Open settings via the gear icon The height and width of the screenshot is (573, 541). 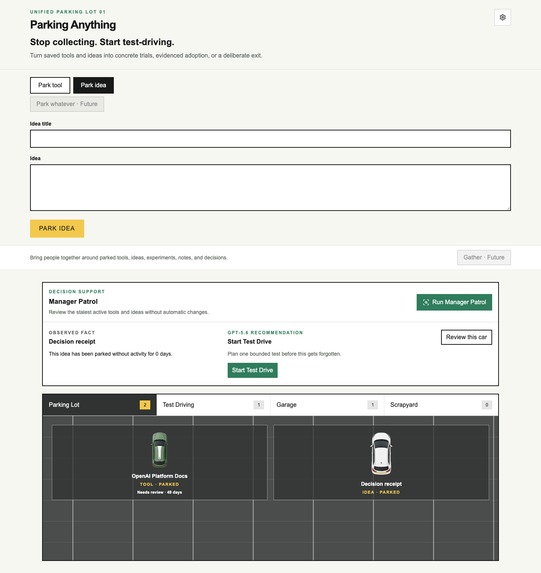502,17
